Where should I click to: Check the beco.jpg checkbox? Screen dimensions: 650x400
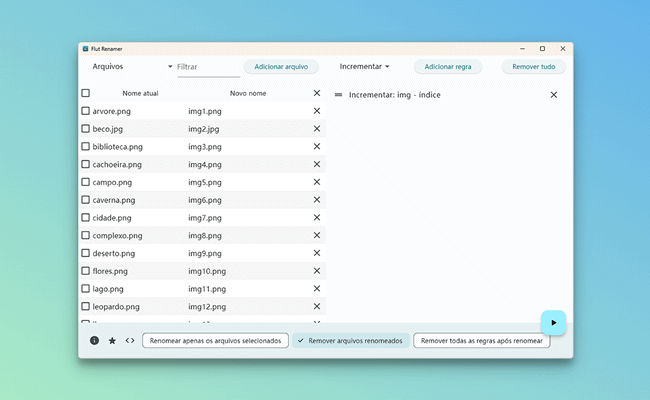pos(85,128)
